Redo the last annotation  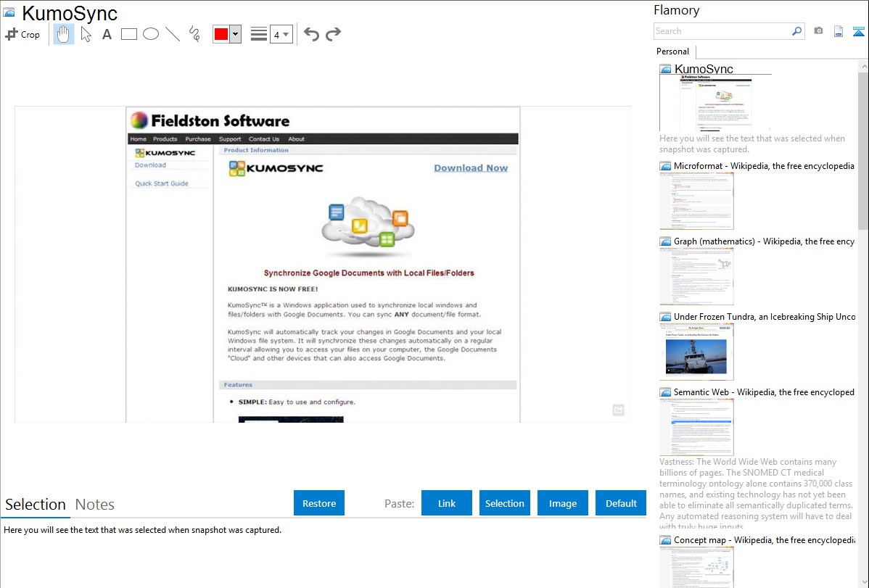(333, 34)
